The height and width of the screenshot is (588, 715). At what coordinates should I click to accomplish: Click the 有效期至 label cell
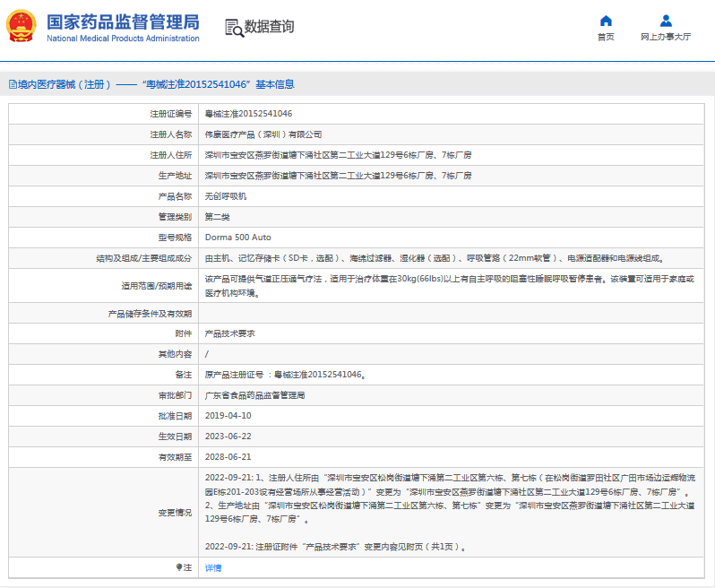104,456
